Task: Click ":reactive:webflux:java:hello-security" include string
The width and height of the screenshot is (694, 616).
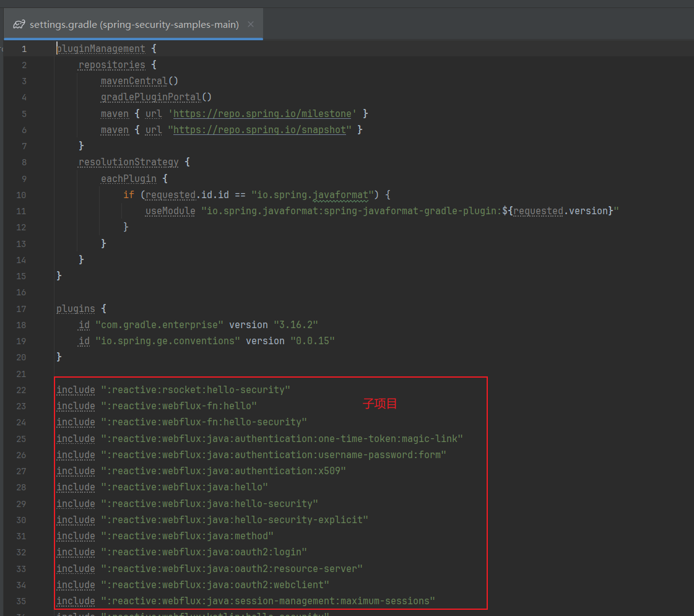Action: (x=209, y=503)
